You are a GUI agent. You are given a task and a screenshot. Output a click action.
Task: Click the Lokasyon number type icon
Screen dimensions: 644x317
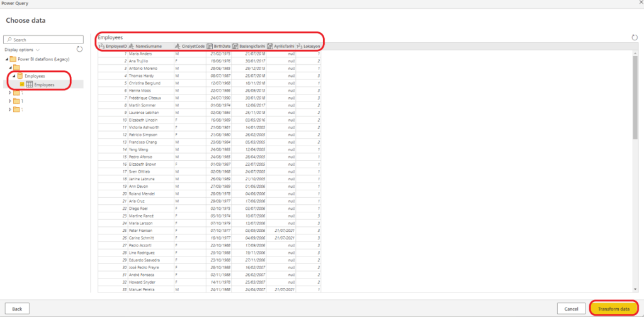tap(299, 47)
